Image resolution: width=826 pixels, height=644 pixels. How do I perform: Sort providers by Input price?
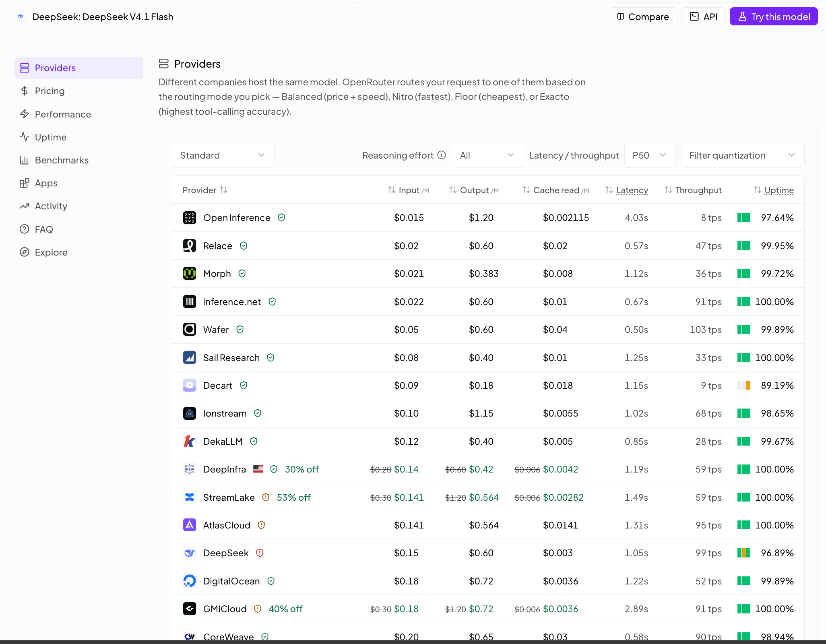(x=409, y=190)
